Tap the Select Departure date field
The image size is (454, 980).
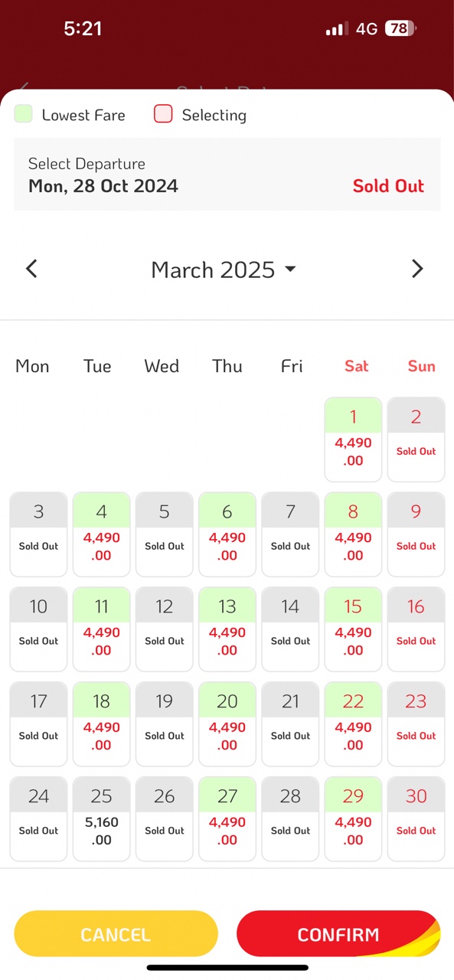tap(227, 175)
